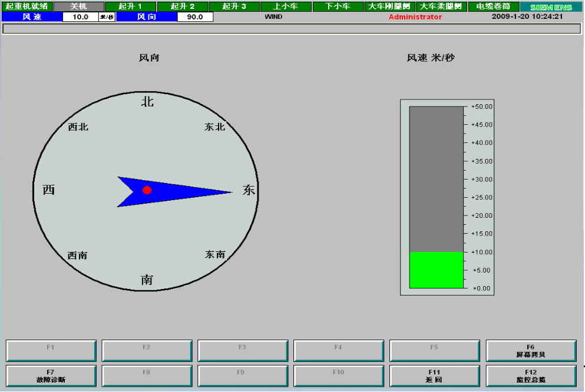585x392 pixels.
Task: Open F7 故障诊断 fault diagnosis
Action: pyautogui.click(x=51, y=376)
